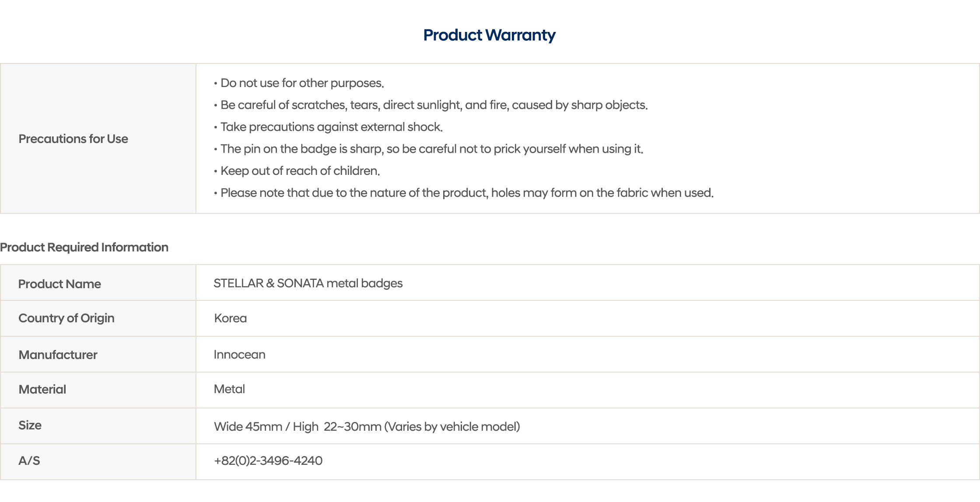The image size is (980, 502).
Task: Click 'Do not use for other purposes' line
Action: [x=302, y=83]
